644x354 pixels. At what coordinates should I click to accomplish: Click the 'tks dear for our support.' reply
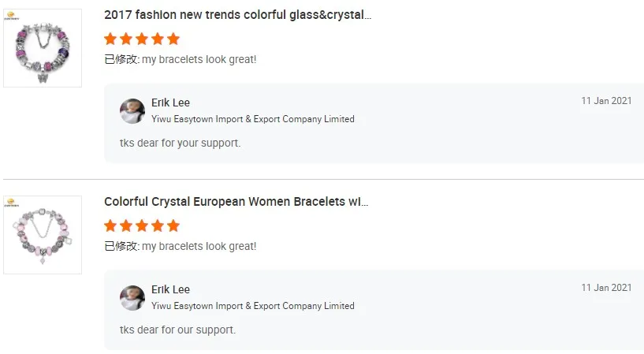[177, 330]
